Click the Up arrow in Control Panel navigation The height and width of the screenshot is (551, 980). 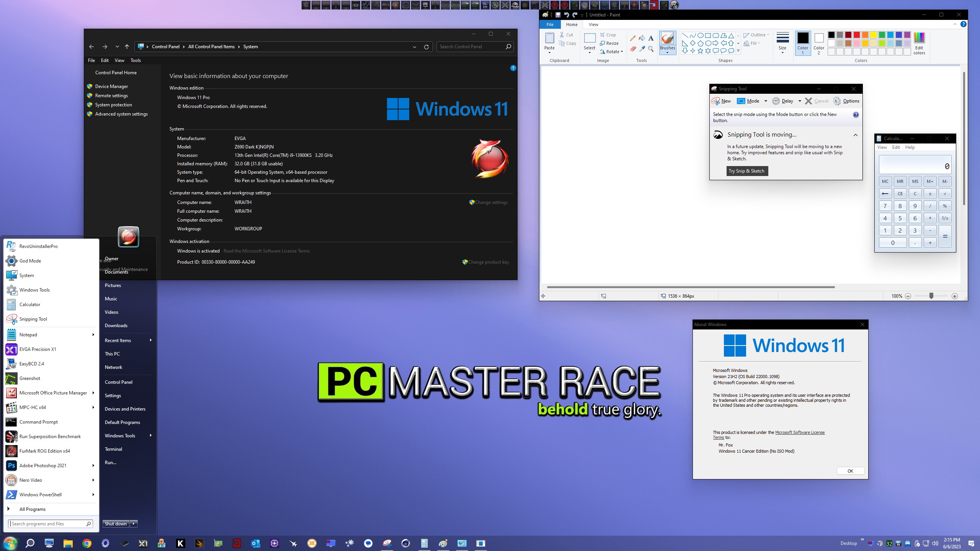[x=127, y=47]
